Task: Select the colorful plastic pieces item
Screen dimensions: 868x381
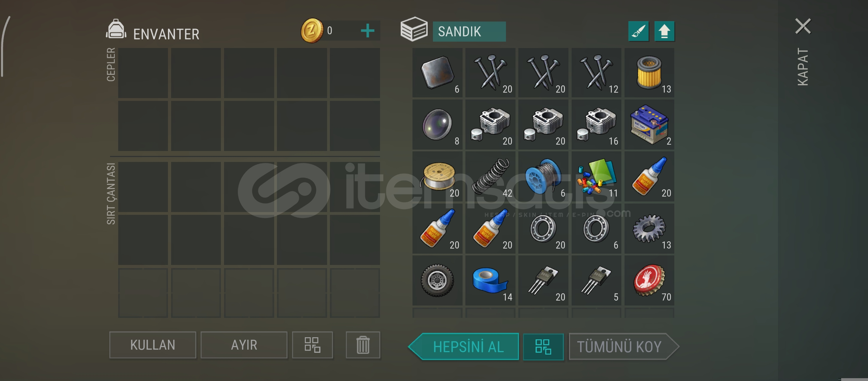Action: pyautogui.click(x=596, y=176)
